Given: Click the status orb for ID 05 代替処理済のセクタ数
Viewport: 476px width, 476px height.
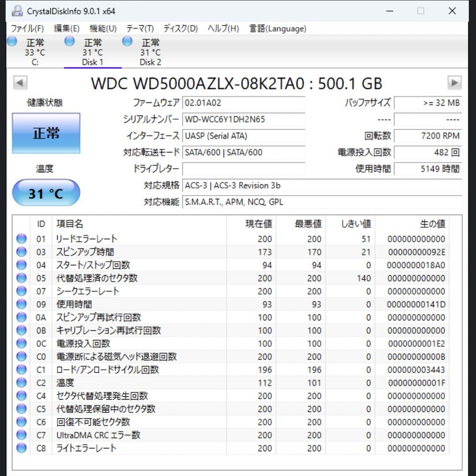Looking at the screenshot, I should (x=21, y=278).
